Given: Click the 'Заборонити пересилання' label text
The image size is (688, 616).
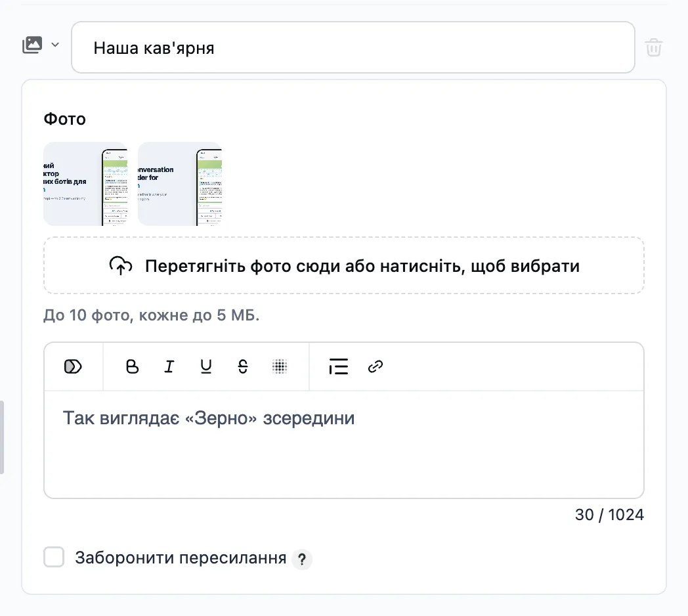Looking at the screenshot, I should (181, 558).
